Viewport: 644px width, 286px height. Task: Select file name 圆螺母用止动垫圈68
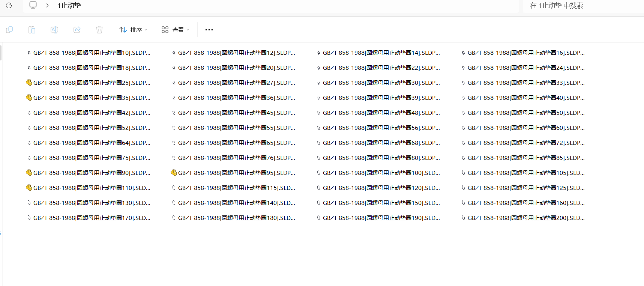tap(381, 143)
